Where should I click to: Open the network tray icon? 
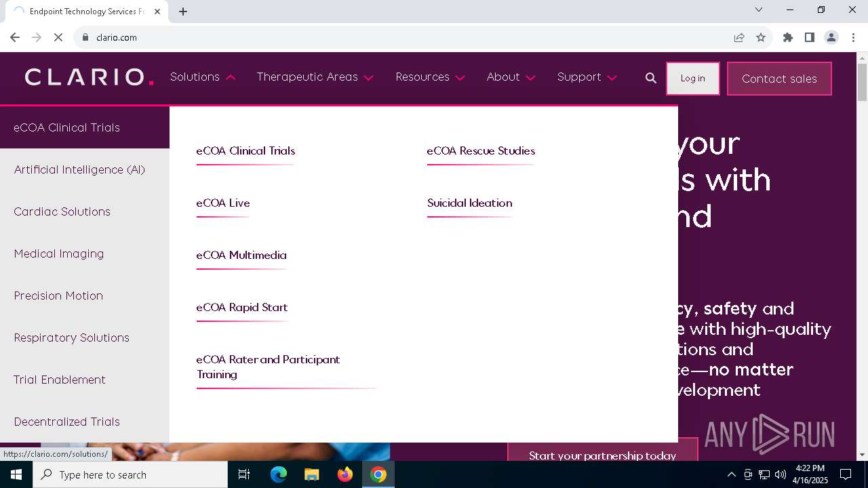click(x=764, y=474)
